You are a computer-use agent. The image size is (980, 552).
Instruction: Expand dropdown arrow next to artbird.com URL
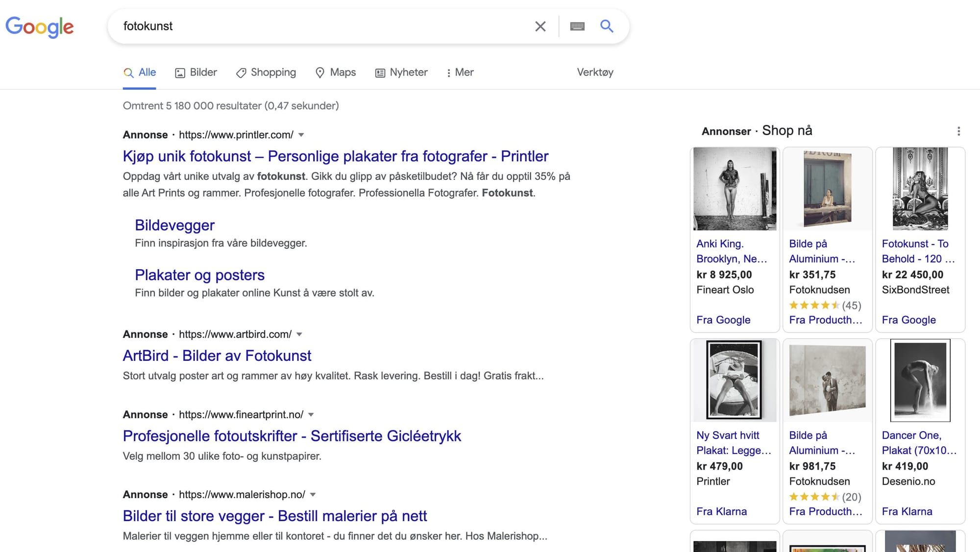(x=299, y=334)
